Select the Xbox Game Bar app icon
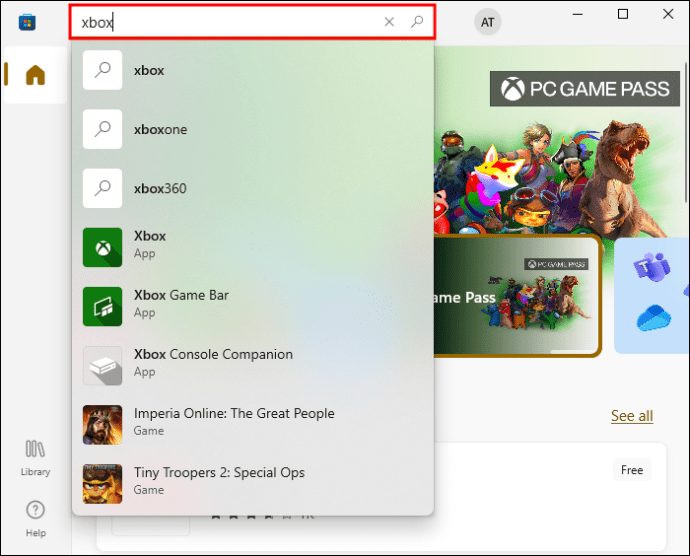This screenshot has height=556, width=690. pyautogui.click(x=103, y=306)
